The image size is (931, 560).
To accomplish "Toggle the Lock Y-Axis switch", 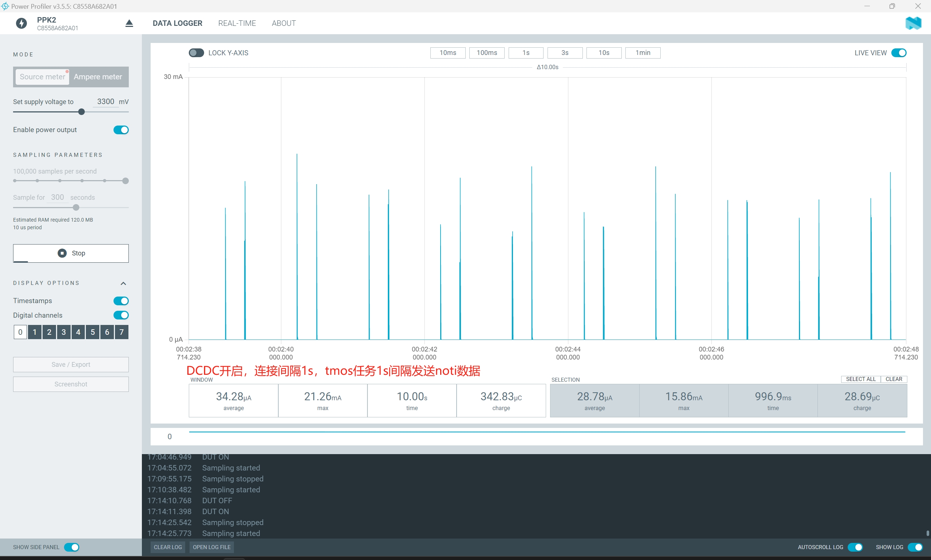I will click(196, 53).
